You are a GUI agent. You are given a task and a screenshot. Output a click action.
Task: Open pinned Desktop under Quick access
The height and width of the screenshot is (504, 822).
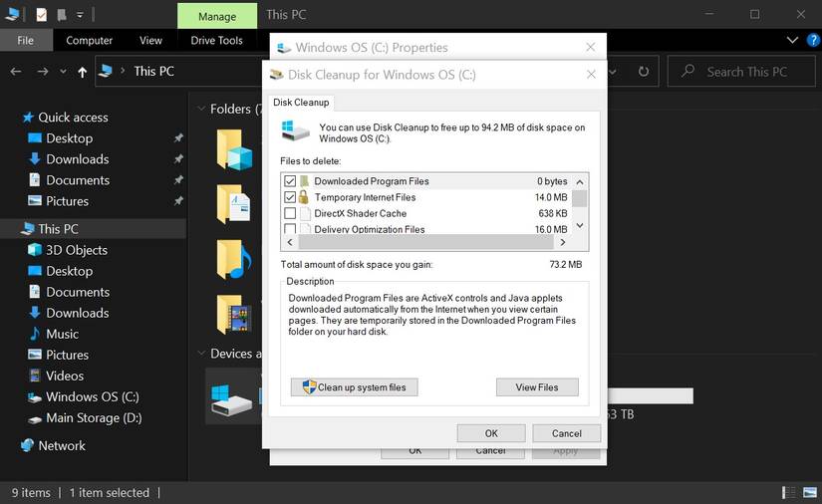click(69, 138)
